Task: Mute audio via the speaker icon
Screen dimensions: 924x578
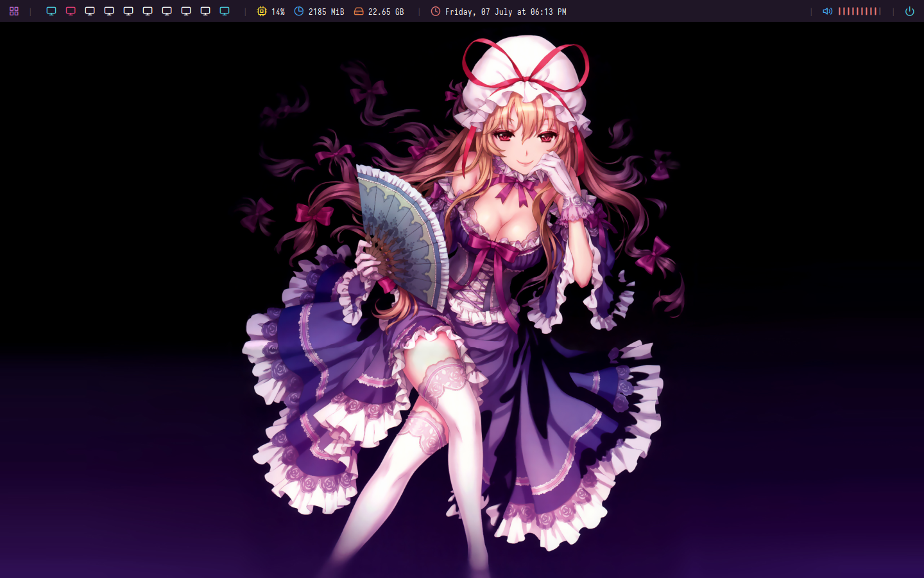Action: [x=828, y=12]
